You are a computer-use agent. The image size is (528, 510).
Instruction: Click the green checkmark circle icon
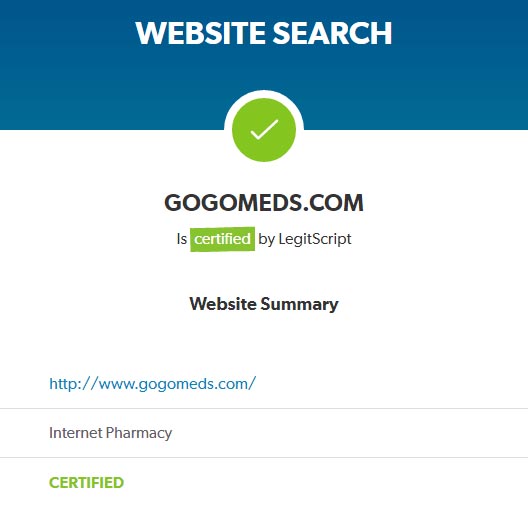[264, 130]
